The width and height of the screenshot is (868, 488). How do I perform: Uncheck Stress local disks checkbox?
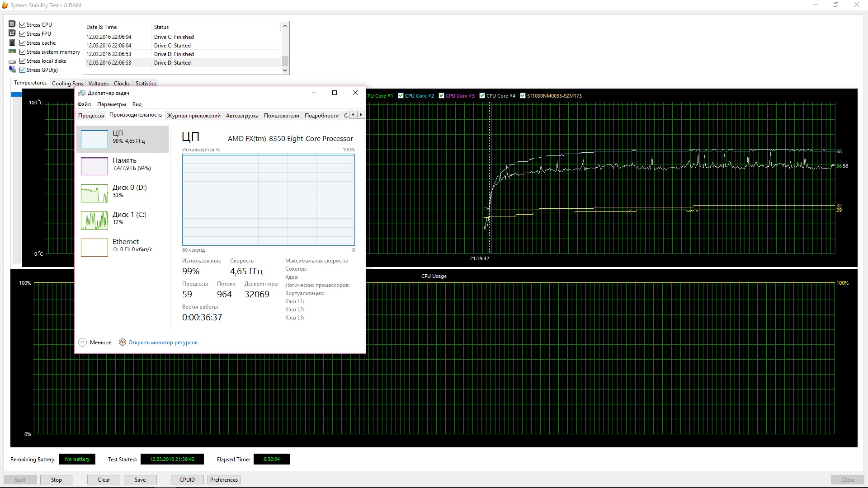23,61
